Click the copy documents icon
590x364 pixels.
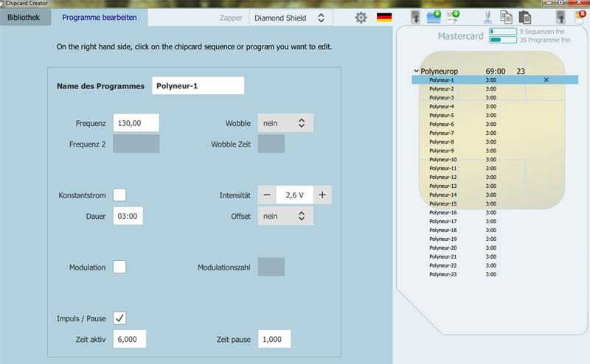click(x=506, y=17)
